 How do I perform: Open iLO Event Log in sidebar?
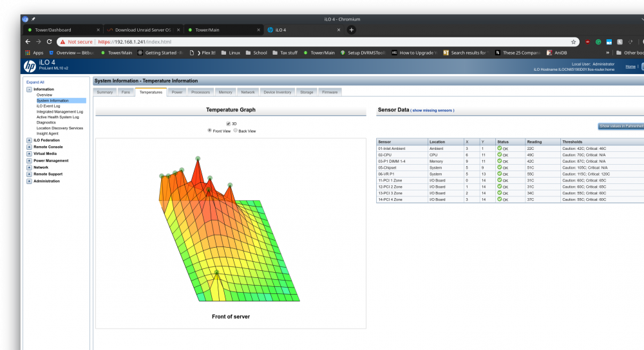click(x=48, y=106)
